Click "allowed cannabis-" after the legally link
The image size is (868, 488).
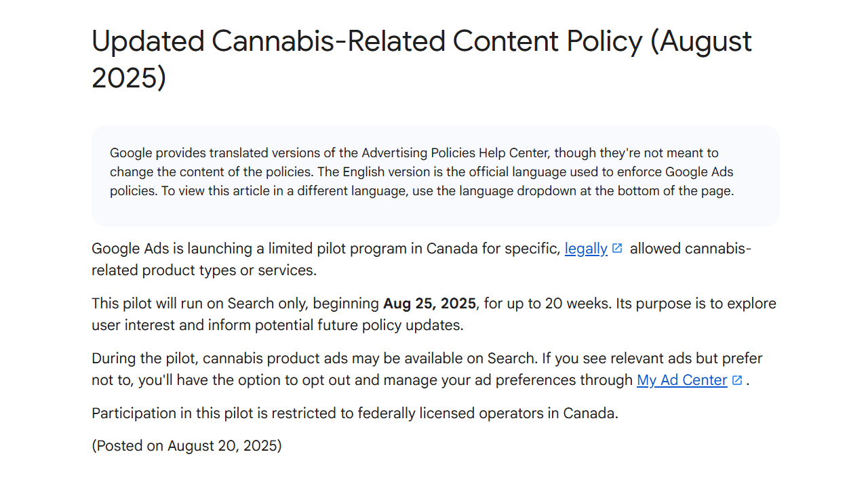click(x=690, y=249)
